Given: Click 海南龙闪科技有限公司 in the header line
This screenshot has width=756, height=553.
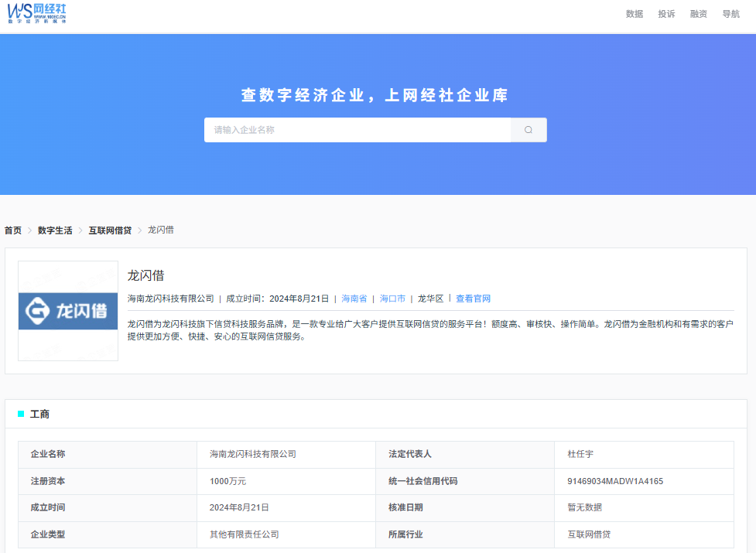Looking at the screenshot, I should 171,299.
